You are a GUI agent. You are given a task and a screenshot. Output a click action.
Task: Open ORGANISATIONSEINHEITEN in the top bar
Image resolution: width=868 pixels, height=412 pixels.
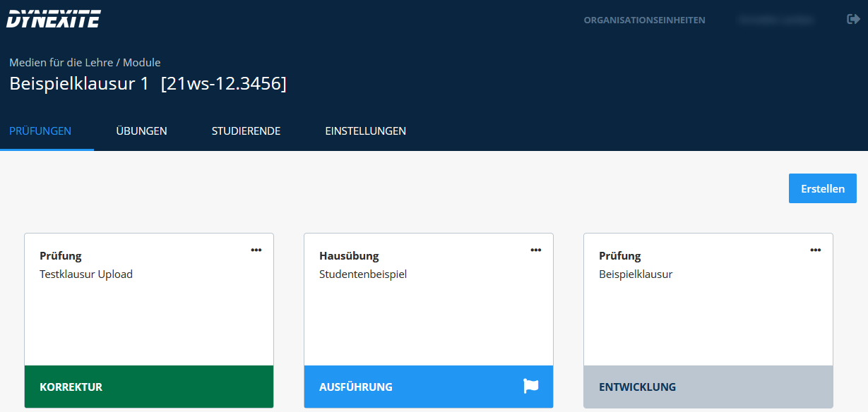(643, 20)
